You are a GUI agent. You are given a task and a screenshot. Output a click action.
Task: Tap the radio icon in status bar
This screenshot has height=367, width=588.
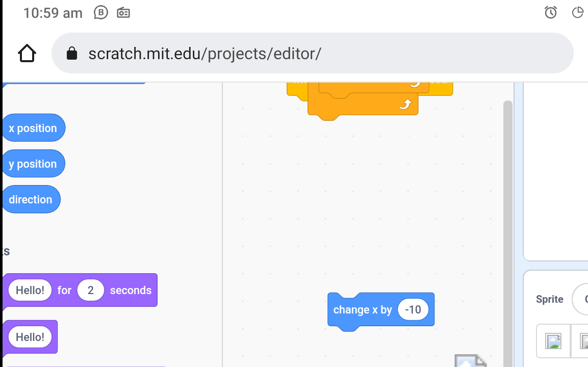click(123, 13)
